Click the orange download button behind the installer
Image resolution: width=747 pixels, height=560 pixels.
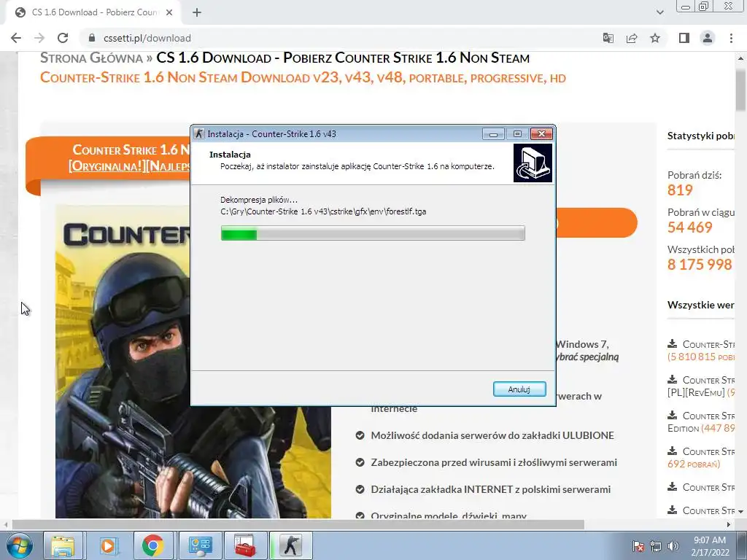597,222
